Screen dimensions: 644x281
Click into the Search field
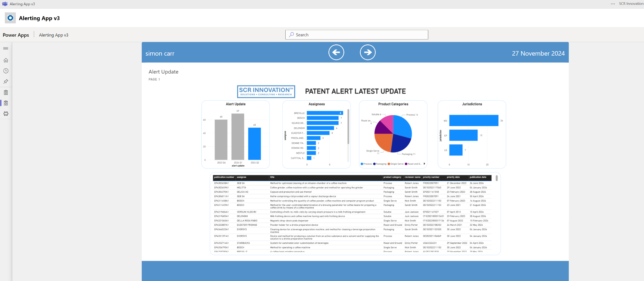357,35
